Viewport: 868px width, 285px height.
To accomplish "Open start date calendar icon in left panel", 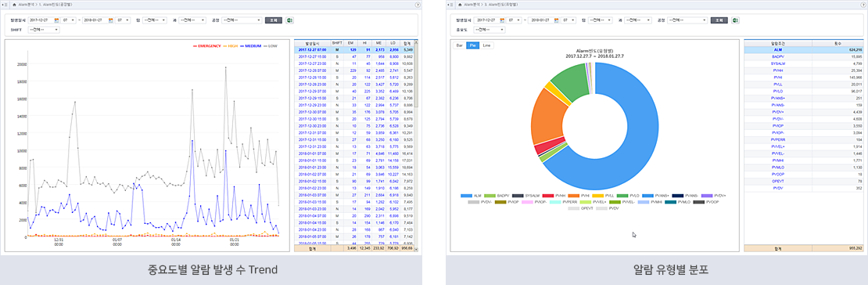I will click(x=56, y=20).
